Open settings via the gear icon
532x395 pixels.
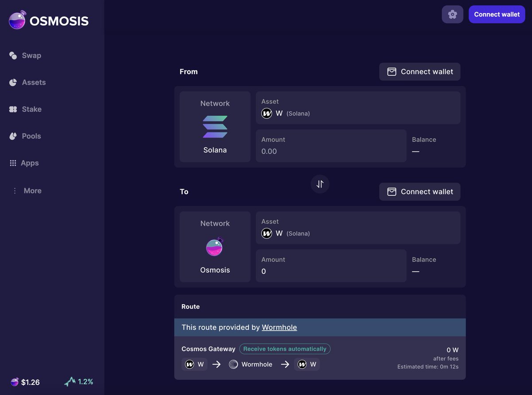pyautogui.click(x=453, y=14)
